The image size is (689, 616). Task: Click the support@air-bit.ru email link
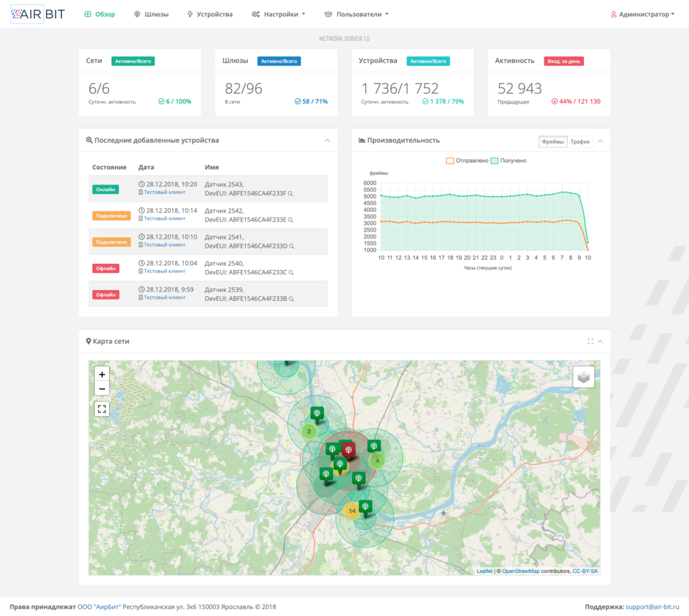(x=652, y=607)
